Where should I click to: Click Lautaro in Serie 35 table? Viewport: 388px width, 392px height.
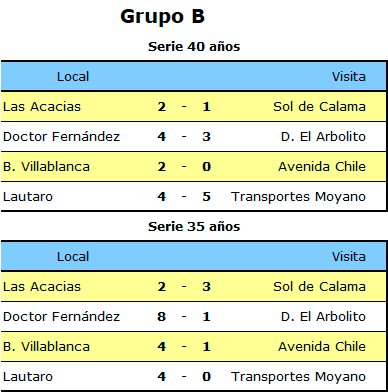click(28, 377)
